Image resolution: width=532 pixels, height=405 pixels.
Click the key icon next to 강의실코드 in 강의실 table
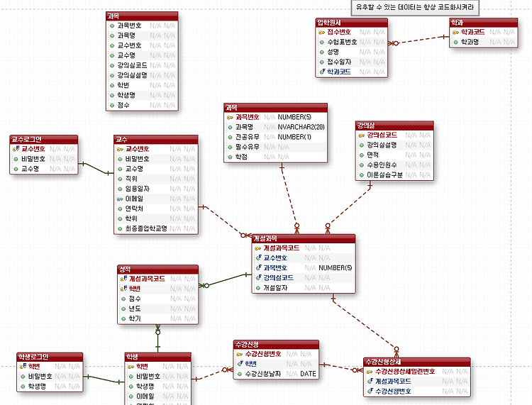361,135
